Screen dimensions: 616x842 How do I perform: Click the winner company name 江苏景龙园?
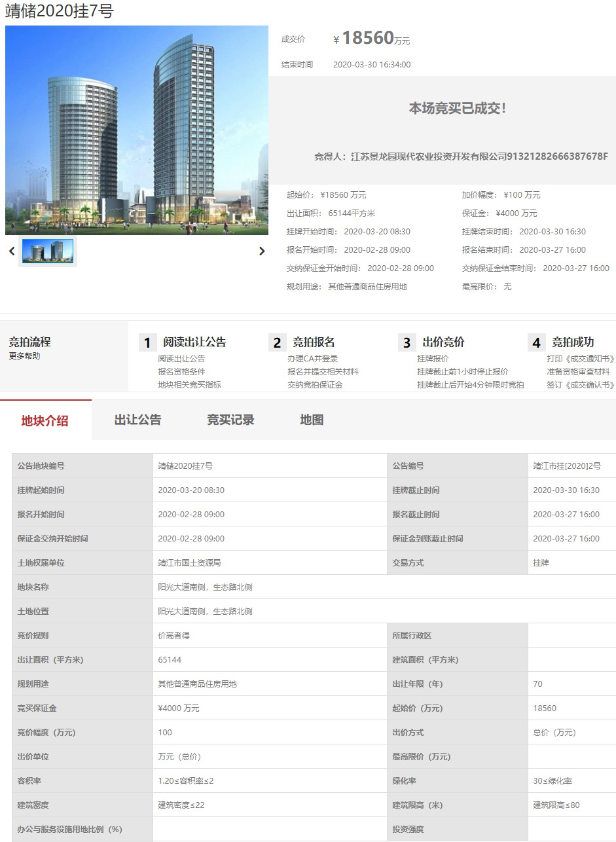click(479, 156)
